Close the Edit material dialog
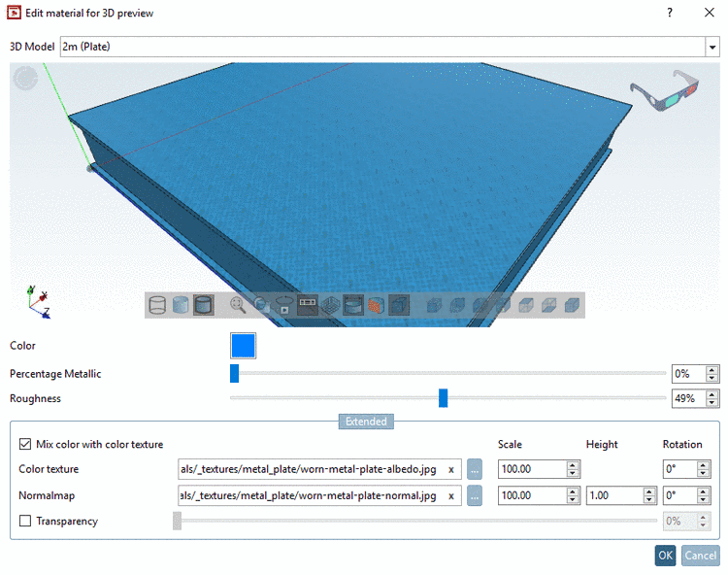This screenshot has height=575, width=728. (709, 13)
